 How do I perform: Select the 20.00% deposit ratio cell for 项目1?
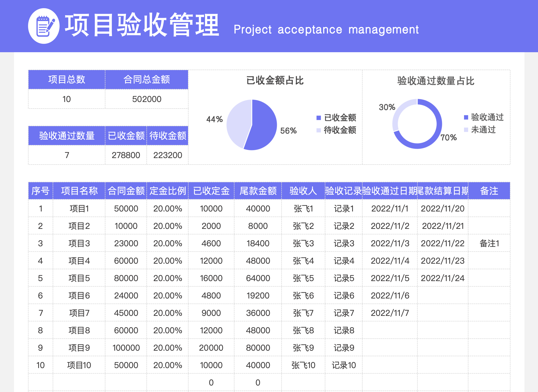(167, 208)
